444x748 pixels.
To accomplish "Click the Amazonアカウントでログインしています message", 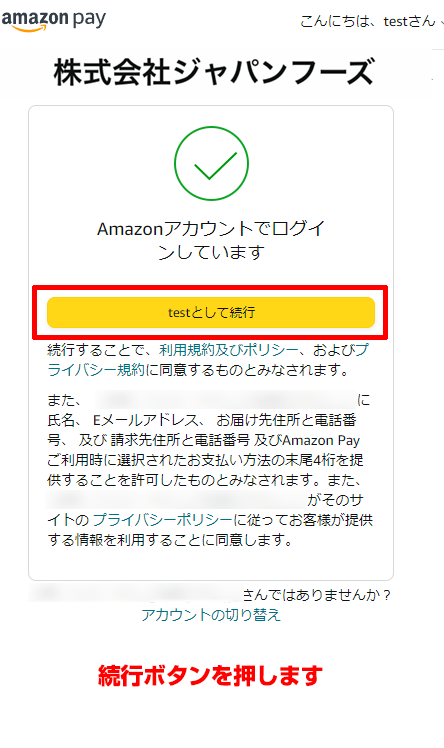I will click(211, 240).
